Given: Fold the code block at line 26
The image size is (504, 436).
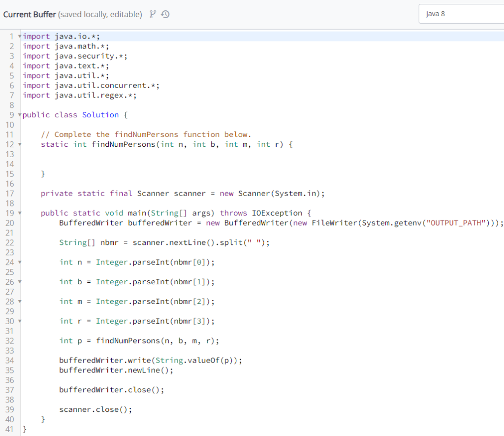Looking at the screenshot, I should [x=19, y=282].
